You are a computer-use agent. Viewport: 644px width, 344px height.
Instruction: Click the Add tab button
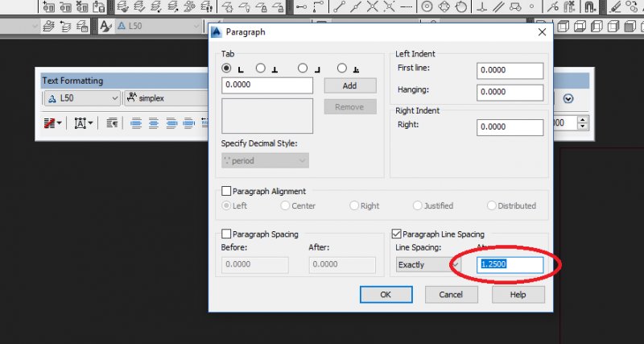point(350,85)
